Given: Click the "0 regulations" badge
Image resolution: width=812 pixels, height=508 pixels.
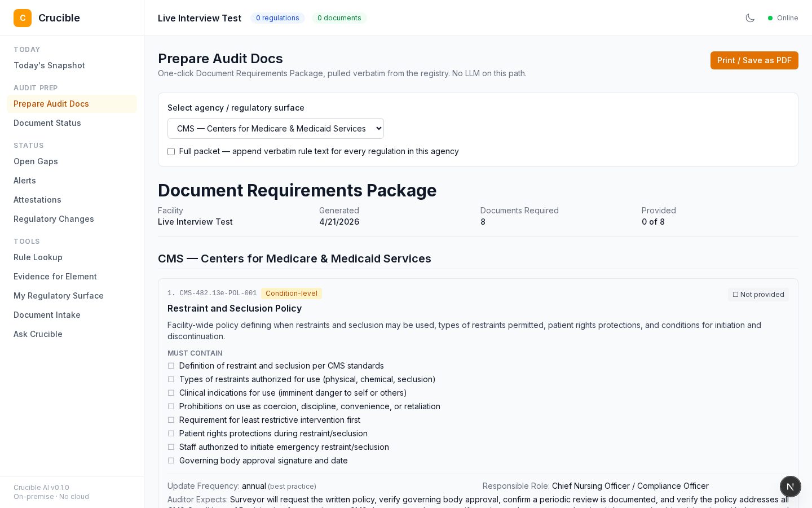Looking at the screenshot, I should click(x=277, y=18).
